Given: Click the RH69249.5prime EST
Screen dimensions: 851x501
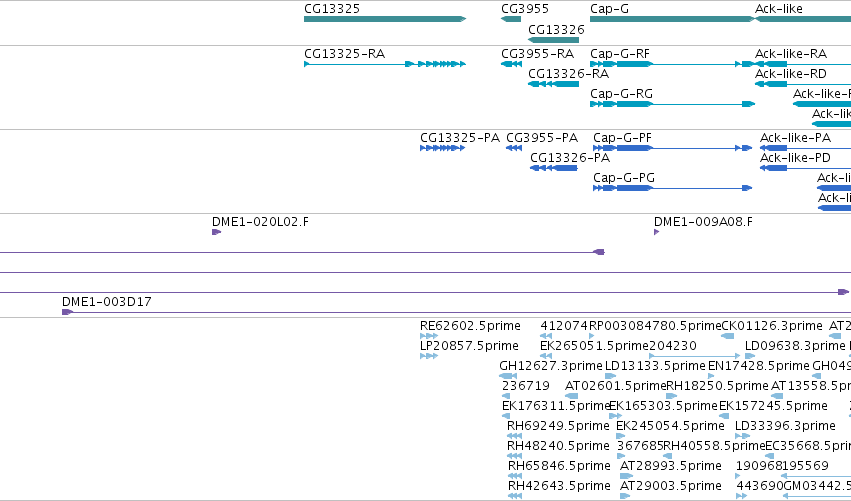Looking at the screenshot, I should [x=514, y=436].
